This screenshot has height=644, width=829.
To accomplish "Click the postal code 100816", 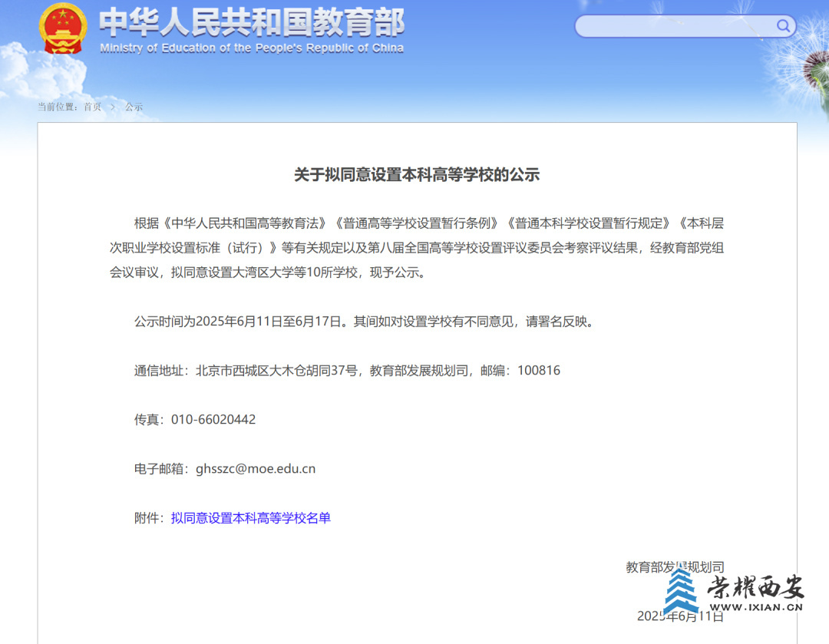I will click(x=539, y=370).
